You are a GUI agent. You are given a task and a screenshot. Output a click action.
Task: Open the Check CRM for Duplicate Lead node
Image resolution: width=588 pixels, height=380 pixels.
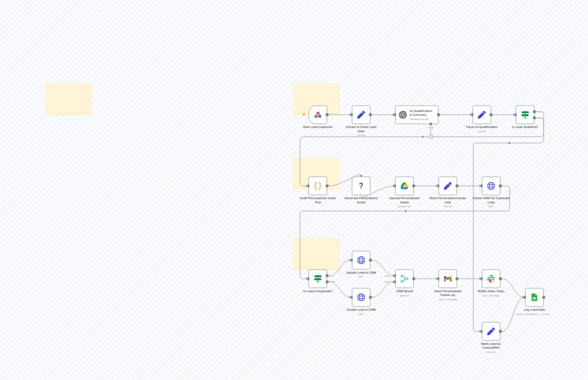[491, 186]
